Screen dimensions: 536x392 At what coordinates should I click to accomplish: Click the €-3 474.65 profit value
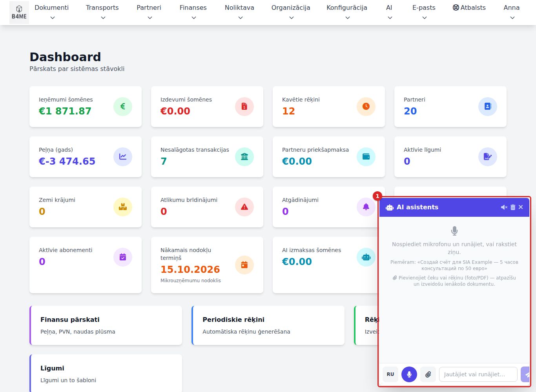pyautogui.click(x=67, y=161)
